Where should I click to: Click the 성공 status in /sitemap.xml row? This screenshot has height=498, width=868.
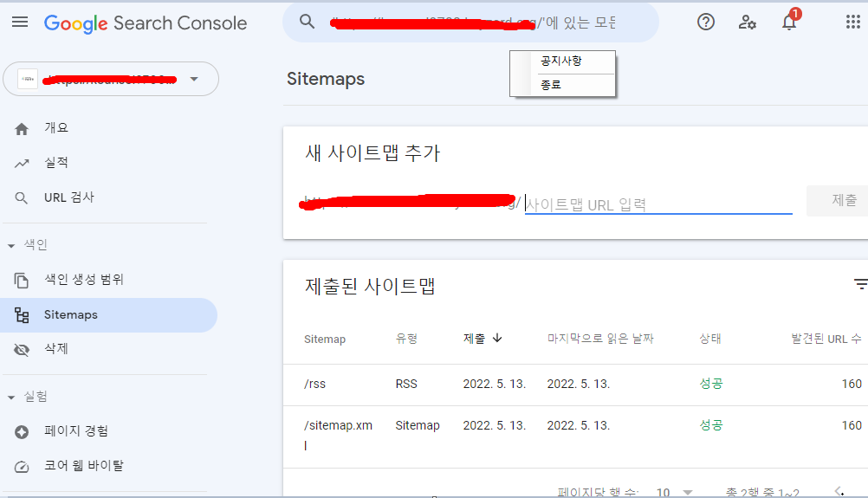[x=711, y=425]
